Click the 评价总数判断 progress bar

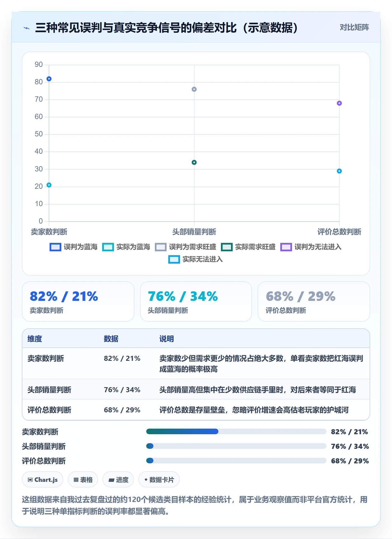[x=236, y=461]
